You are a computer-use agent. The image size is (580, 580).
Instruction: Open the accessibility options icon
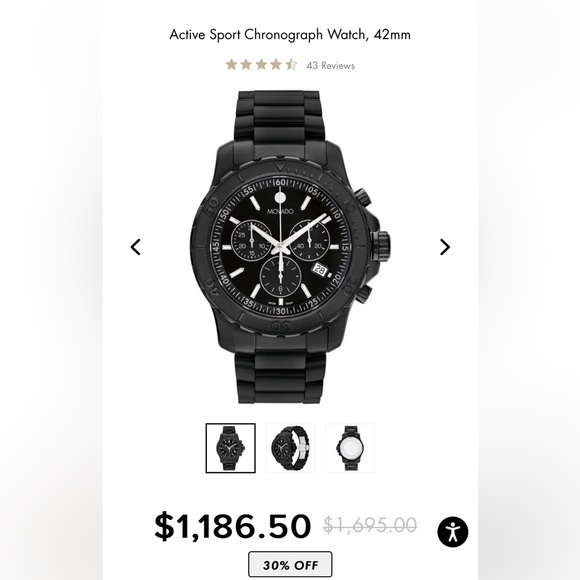pyautogui.click(x=453, y=532)
